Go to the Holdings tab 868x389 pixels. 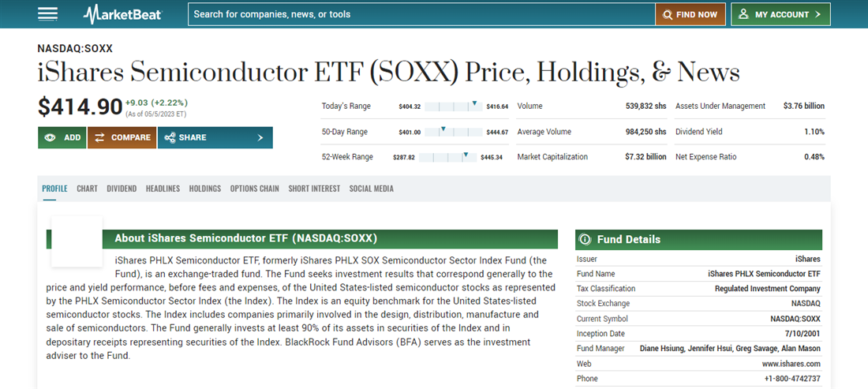pyautogui.click(x=205, y=189)
